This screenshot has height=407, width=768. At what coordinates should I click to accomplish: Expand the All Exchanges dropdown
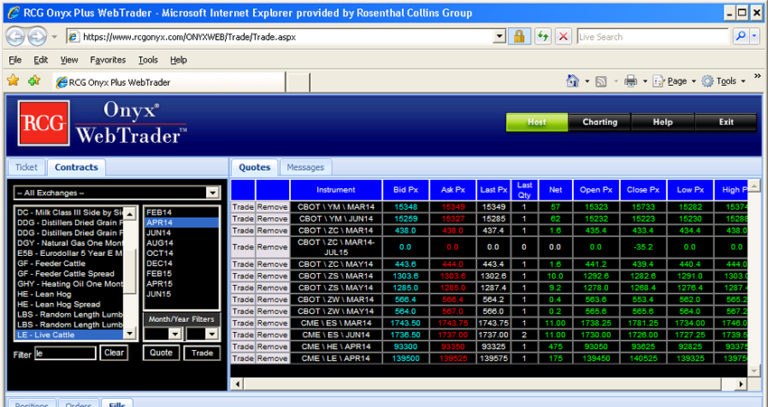click(x=212, y=192)
